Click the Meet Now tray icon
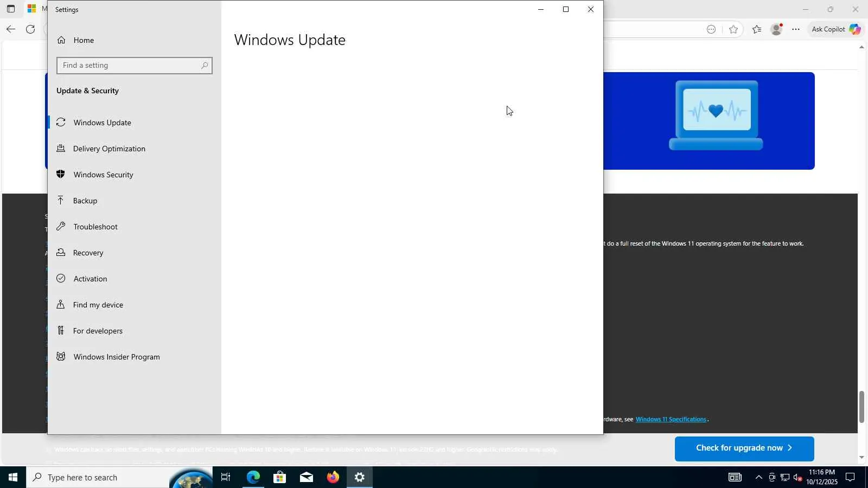 [x=772, y=477]
